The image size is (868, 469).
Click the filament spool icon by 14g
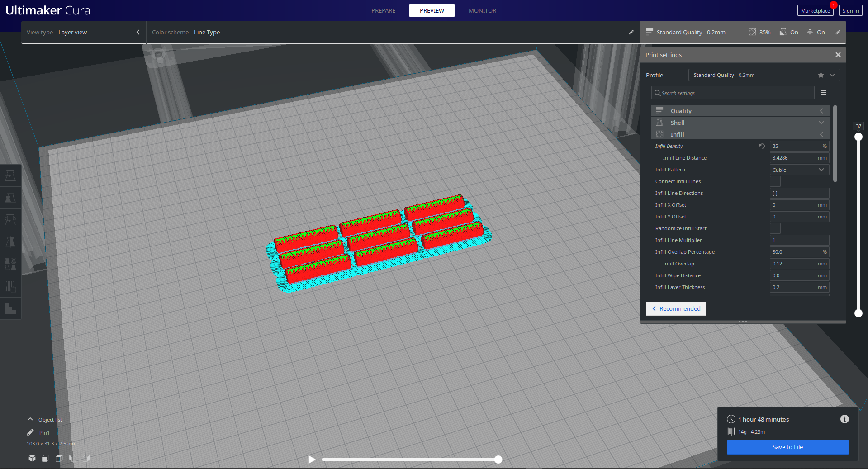pyautogui.click(x=731, y=431)
